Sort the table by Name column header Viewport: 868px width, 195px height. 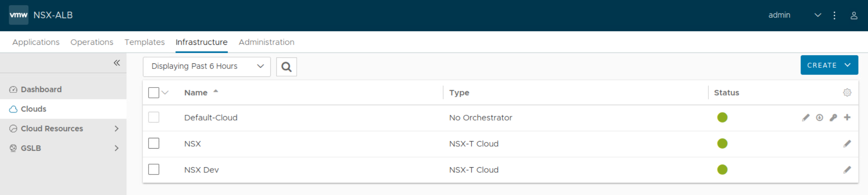196,93
